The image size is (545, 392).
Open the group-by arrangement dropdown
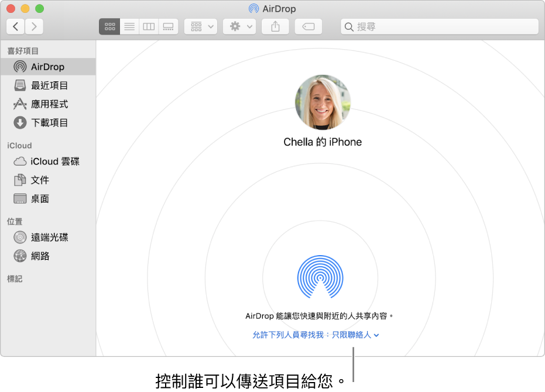point(201,27)
